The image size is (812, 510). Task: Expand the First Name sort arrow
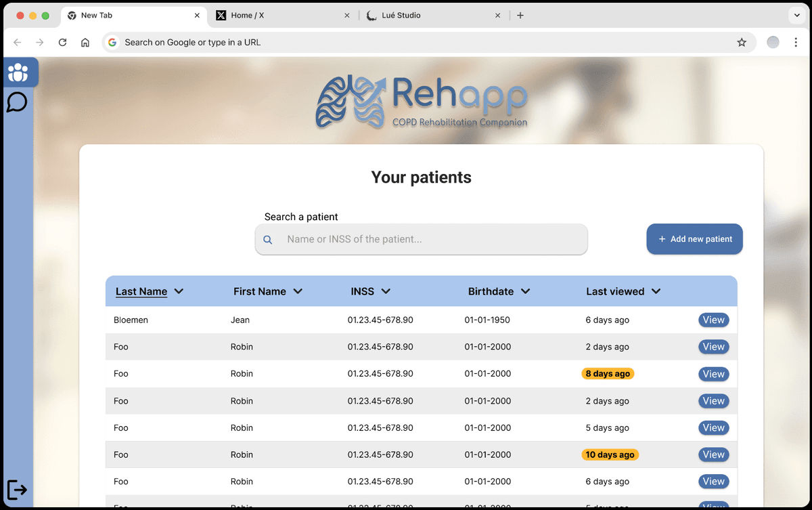pyautogui.click(x=298, y=291)
